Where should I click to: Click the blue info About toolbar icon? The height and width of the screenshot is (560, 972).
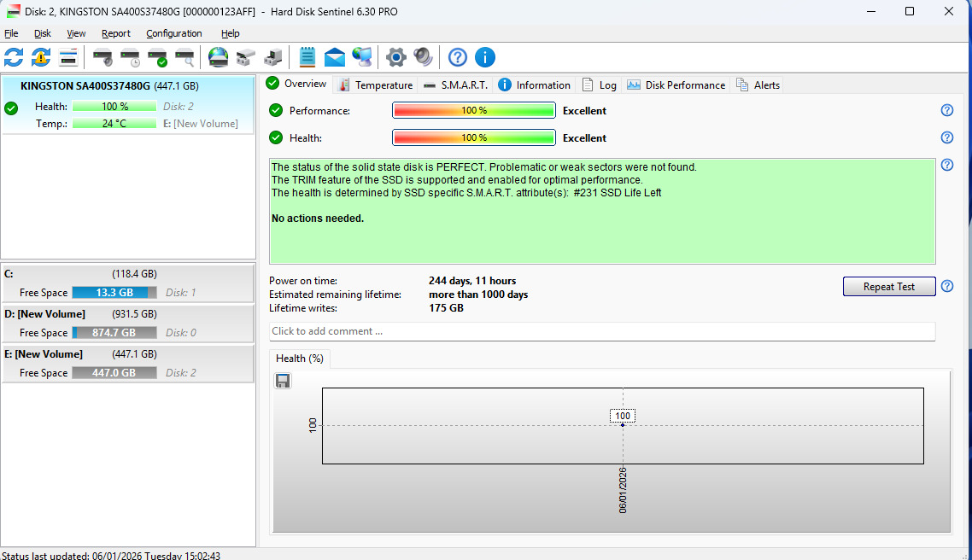coord(485,57)
